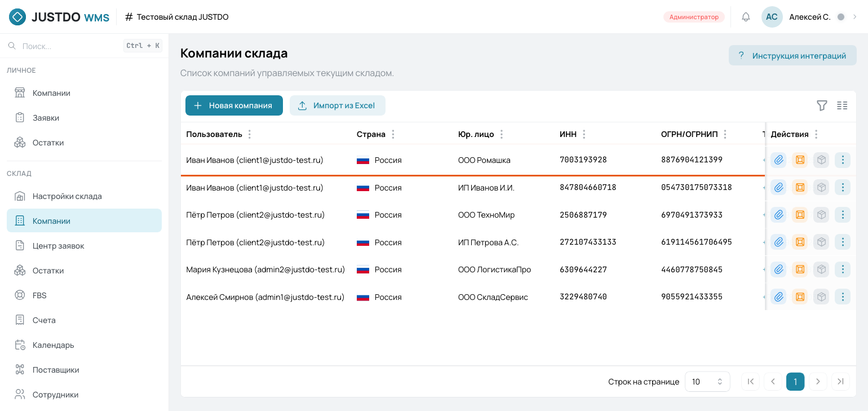
Task: Go to next page pagination button
Action: coord(818,382)
